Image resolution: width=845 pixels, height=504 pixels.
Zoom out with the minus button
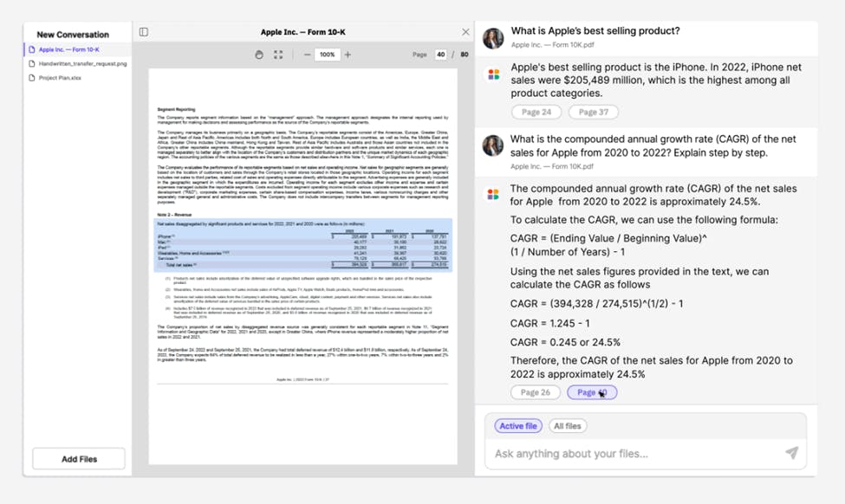(x=307, y=55)
